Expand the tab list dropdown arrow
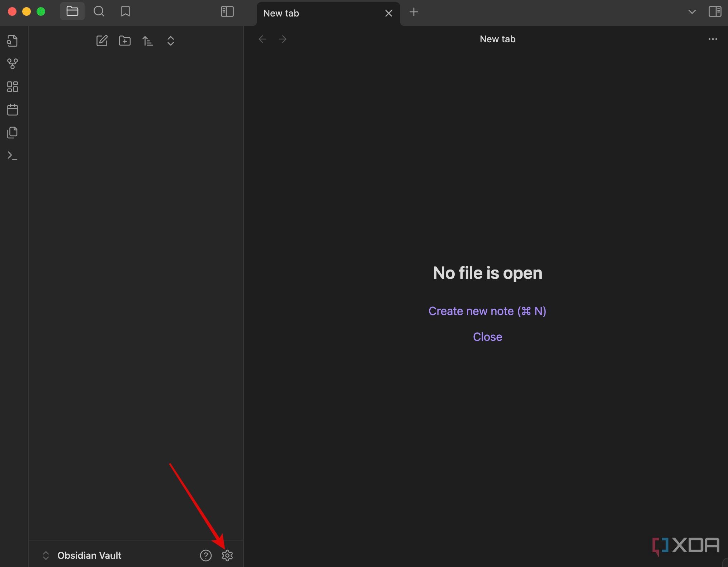 pyautogui.click(x=691, y=13)
